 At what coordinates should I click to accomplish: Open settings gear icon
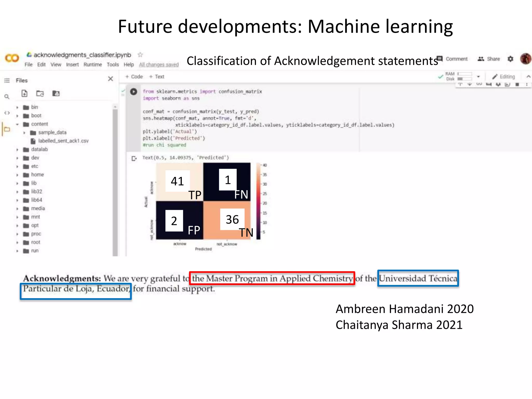(x=510, y=59)
